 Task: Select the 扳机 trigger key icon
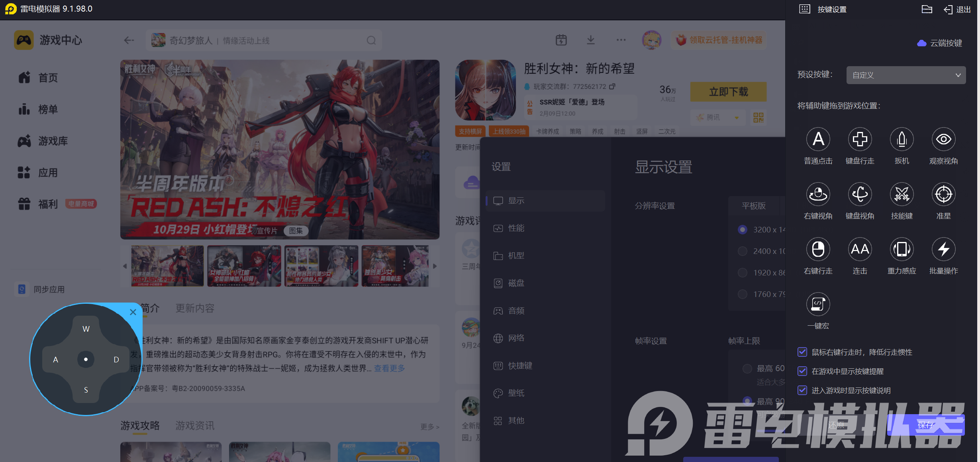(x=902, y=140)
